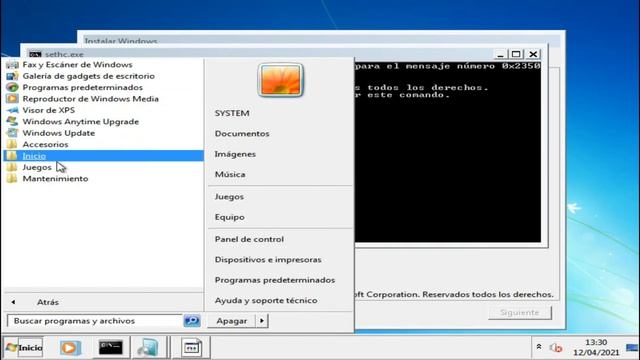
Task: Switch to the command prompt taskbar icon
Action: (111, 347)
